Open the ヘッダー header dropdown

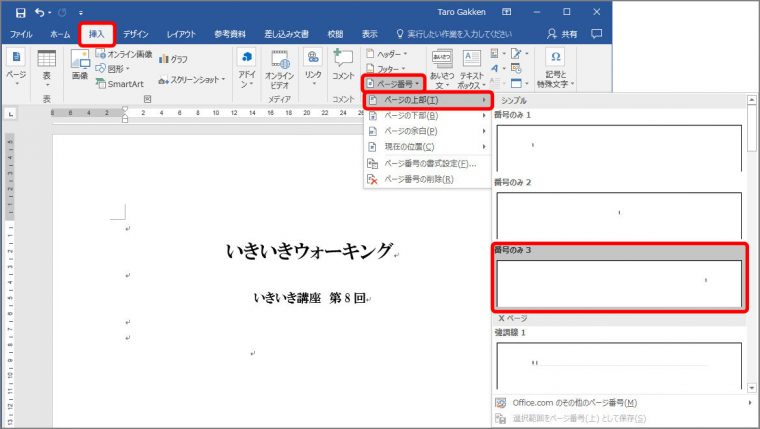(x=386, y=54)
